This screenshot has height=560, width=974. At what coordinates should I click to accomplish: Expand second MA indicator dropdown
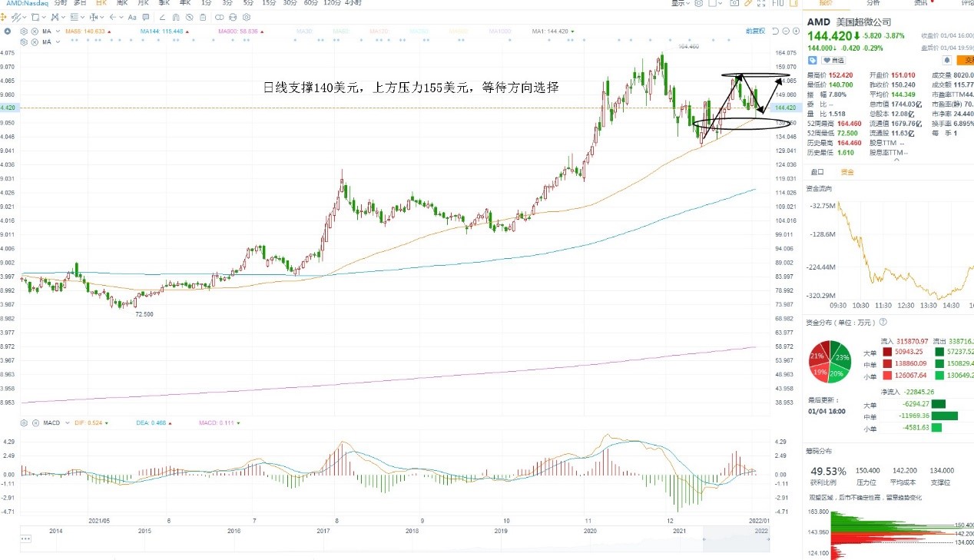pos(58,41)
